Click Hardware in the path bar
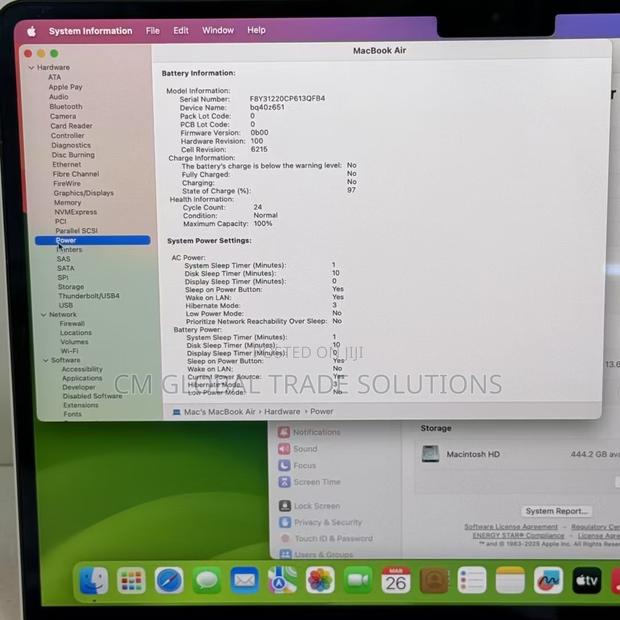620x620 pixels. (x=282, y=412)
